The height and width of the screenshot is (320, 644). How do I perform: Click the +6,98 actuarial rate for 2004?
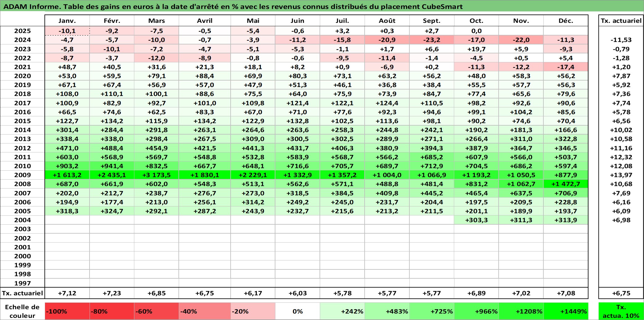click(x=621, y=220)
